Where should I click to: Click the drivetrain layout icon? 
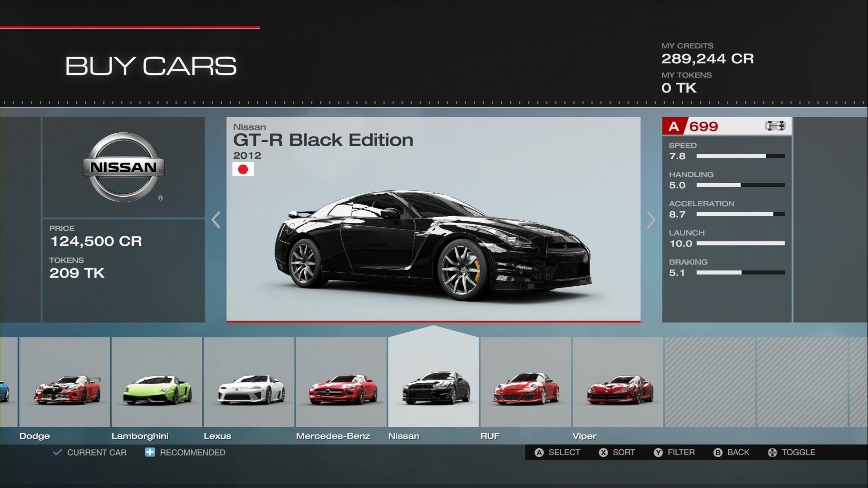click(775, 126)
